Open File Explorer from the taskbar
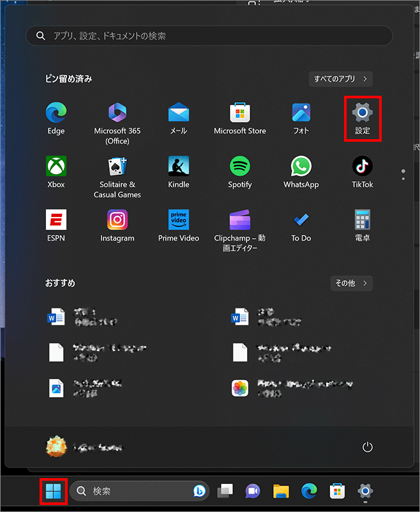Viewport: 420px width, 512px height. pos(281,491)
